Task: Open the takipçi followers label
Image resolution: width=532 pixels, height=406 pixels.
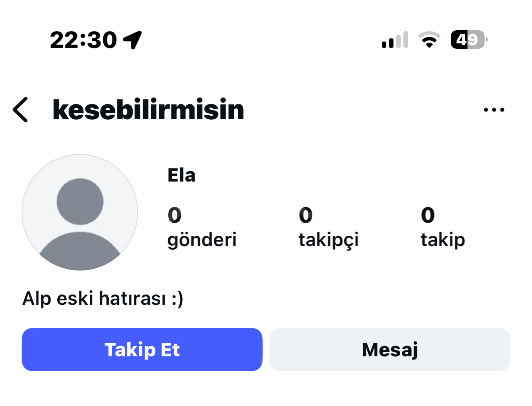Action: coord(328,240)
